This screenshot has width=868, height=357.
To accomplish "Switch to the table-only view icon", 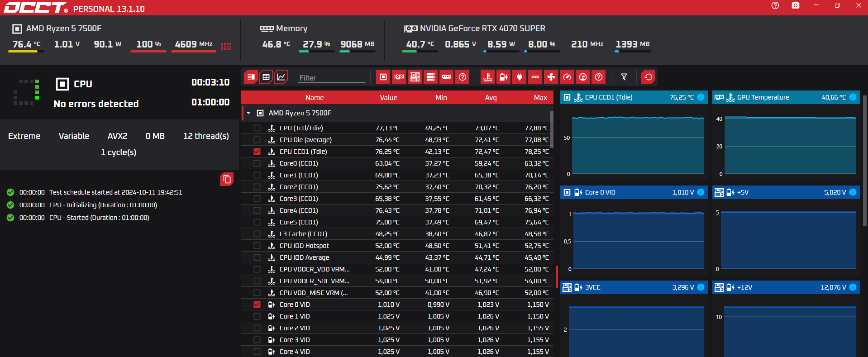I will [266, 77].
